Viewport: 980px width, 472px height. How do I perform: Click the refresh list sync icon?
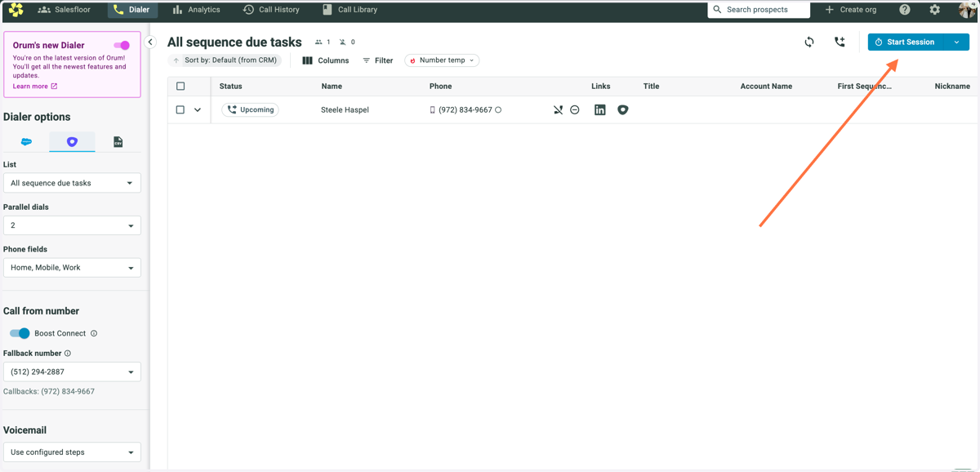coord(809,42)
